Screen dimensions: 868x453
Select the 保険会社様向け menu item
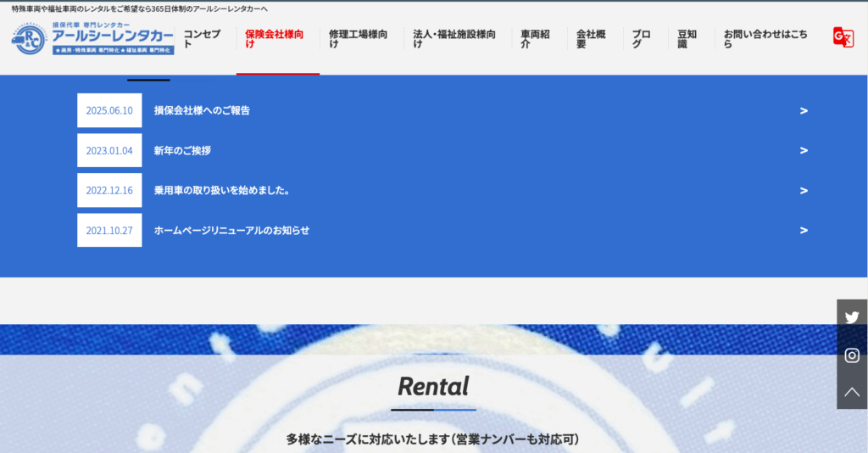pos(274,39)
